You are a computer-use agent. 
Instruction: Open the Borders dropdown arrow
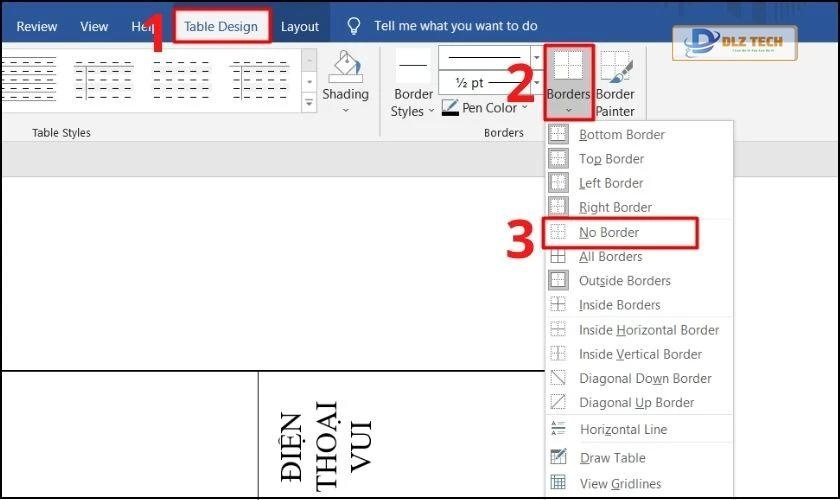[568, 111]
